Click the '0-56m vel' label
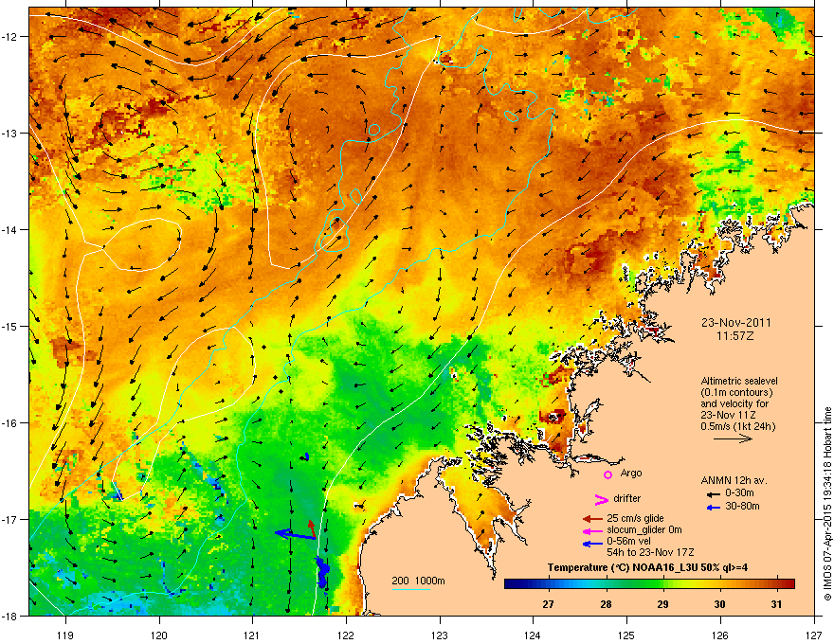Viewport: 834px width, 644px height. pos(628,541)
